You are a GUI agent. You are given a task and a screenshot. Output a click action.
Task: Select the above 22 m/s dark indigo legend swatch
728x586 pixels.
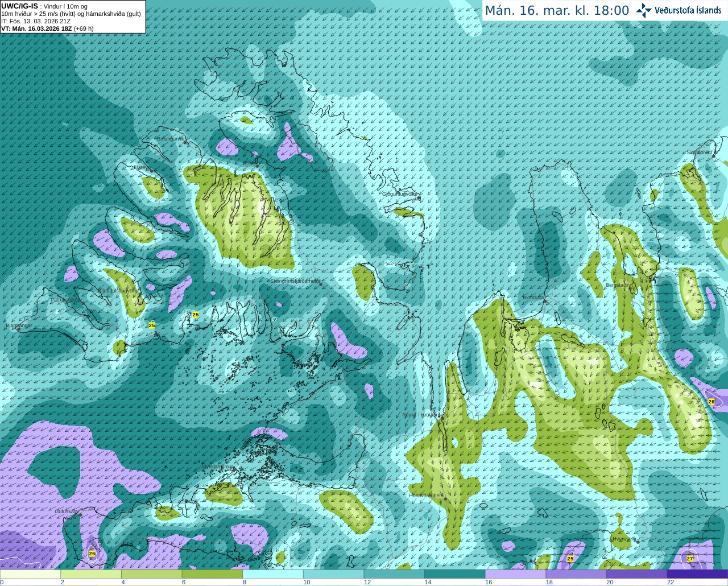point(698,574)
